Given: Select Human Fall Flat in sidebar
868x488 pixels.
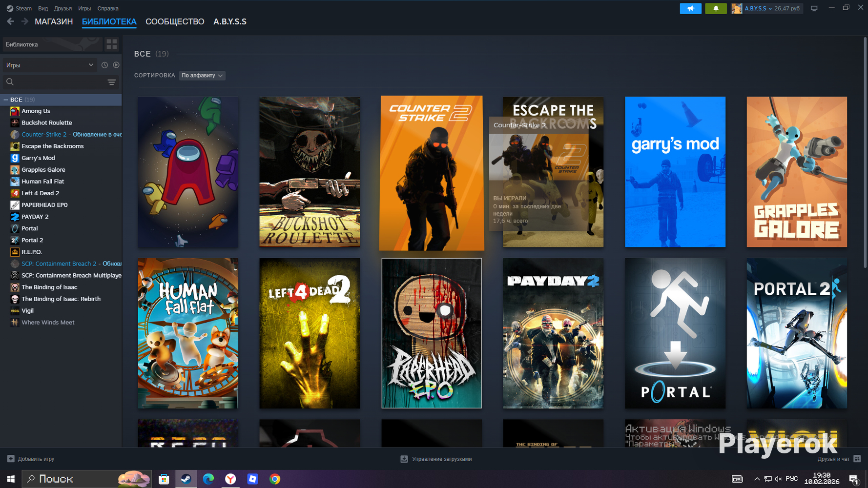Looking at the screenshot, I should coord(61,182).
